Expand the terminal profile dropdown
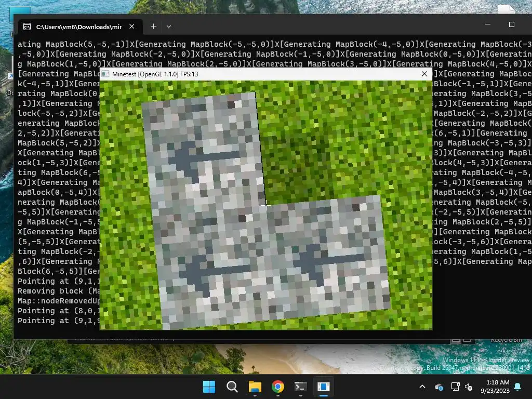Viewport: 532px width, 399px height. click(x=169, y=26)
